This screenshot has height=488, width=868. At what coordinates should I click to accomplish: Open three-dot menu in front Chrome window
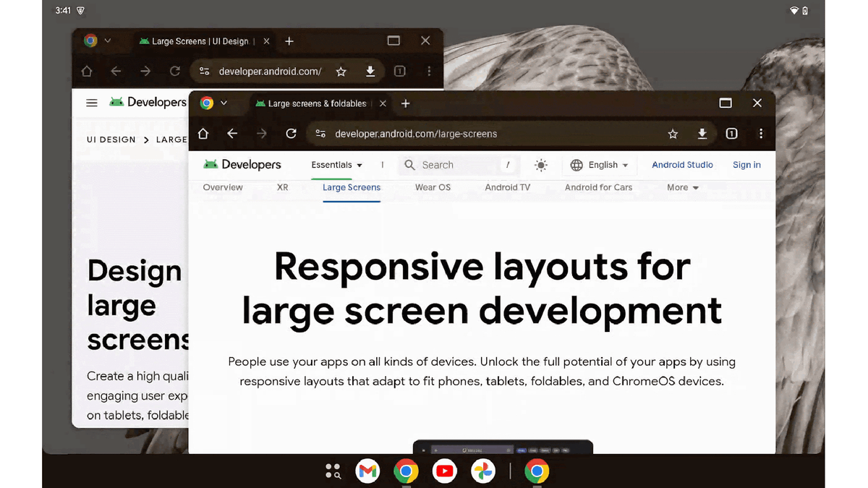(x=760, y=134)
